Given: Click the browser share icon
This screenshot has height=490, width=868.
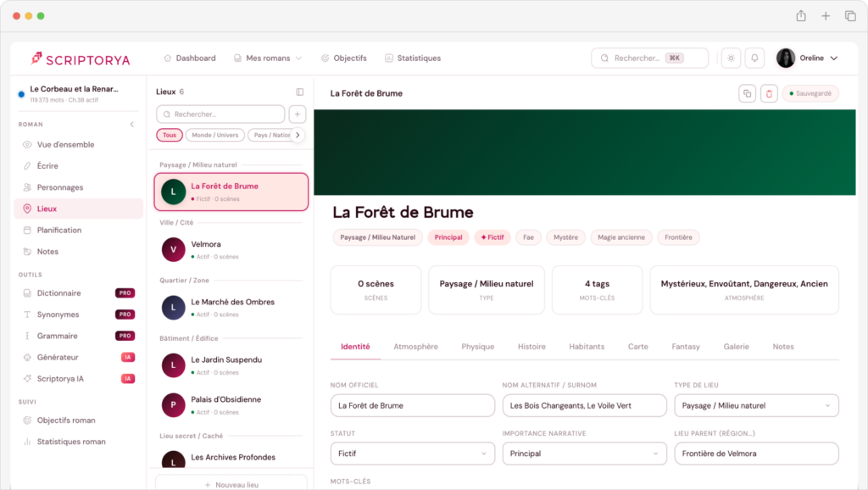Looking at the screenshot, I should (x=801, y=16).
